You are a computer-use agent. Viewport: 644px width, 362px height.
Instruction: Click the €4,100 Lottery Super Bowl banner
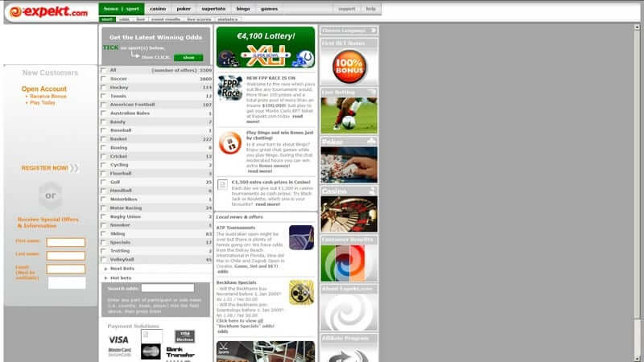[266, 47]
